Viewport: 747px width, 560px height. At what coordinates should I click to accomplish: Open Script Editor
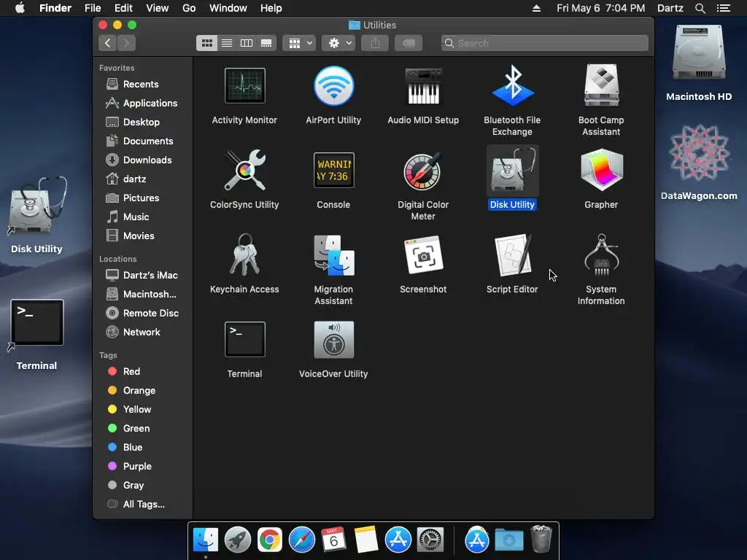(512, 255)
